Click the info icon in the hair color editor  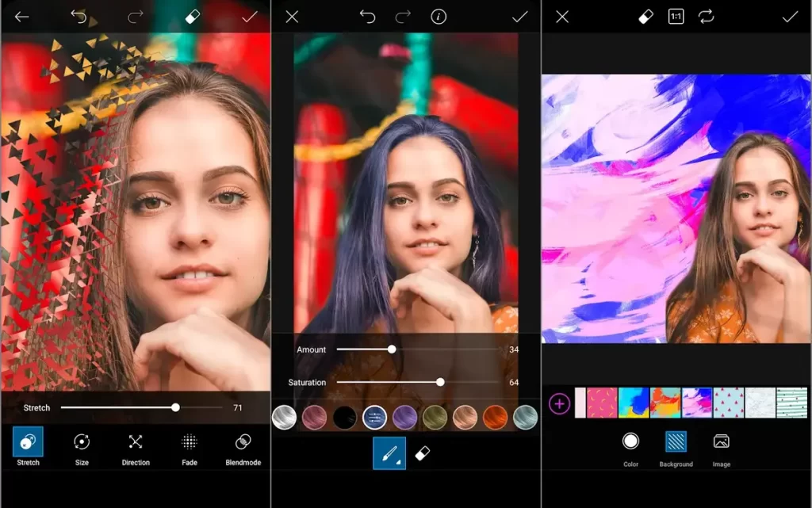pyautogui.click(x=439, y=17)
